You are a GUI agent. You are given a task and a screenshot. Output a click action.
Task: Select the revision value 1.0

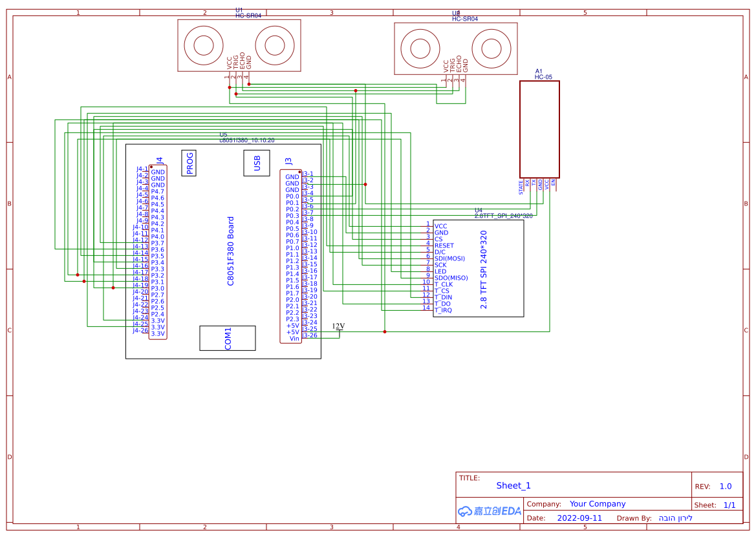(x=726, y=485)
